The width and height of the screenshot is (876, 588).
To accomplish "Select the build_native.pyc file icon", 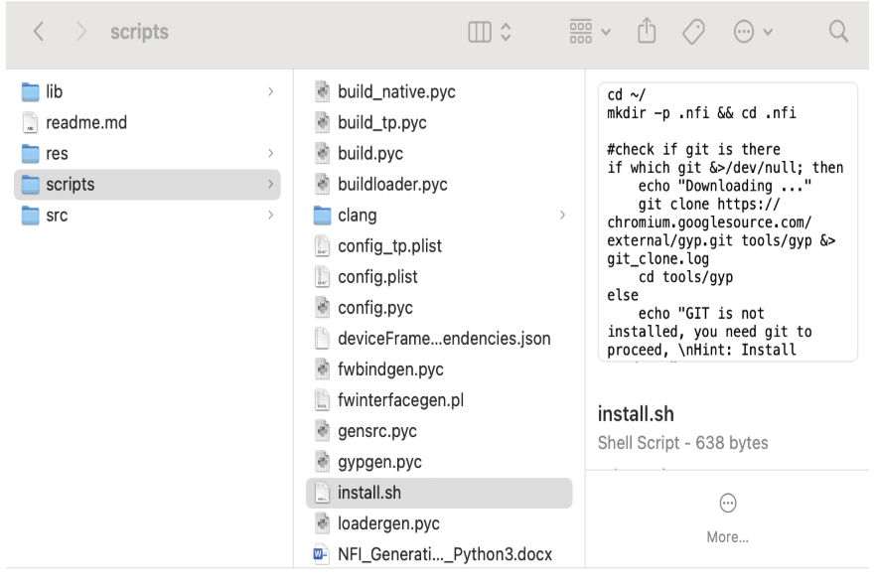I will 323,91.
